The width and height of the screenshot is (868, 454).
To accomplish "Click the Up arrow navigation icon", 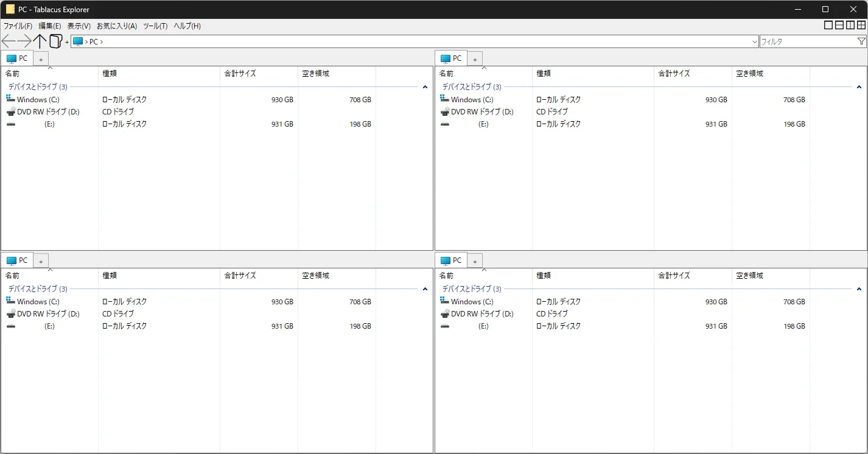I will (40, 41).
